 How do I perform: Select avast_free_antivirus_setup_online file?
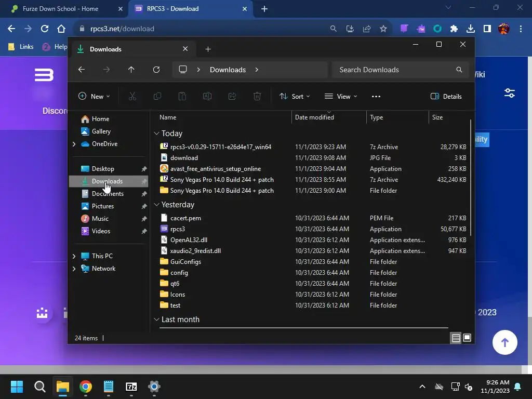tap(216, 169)
